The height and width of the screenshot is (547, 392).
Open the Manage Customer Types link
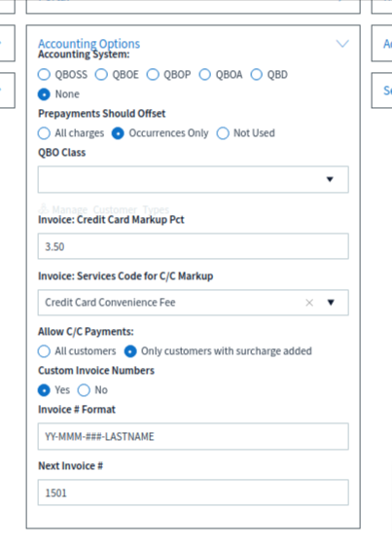(x=104, y=209)
